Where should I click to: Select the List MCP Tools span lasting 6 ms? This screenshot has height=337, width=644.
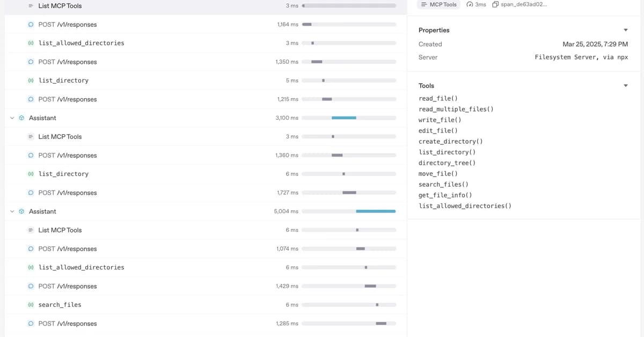(206, 230)
